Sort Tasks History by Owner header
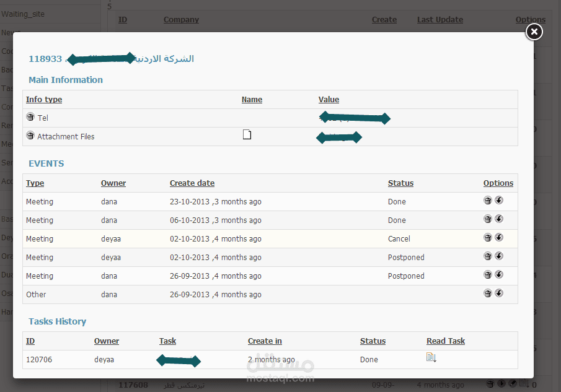 coord(107,341)
